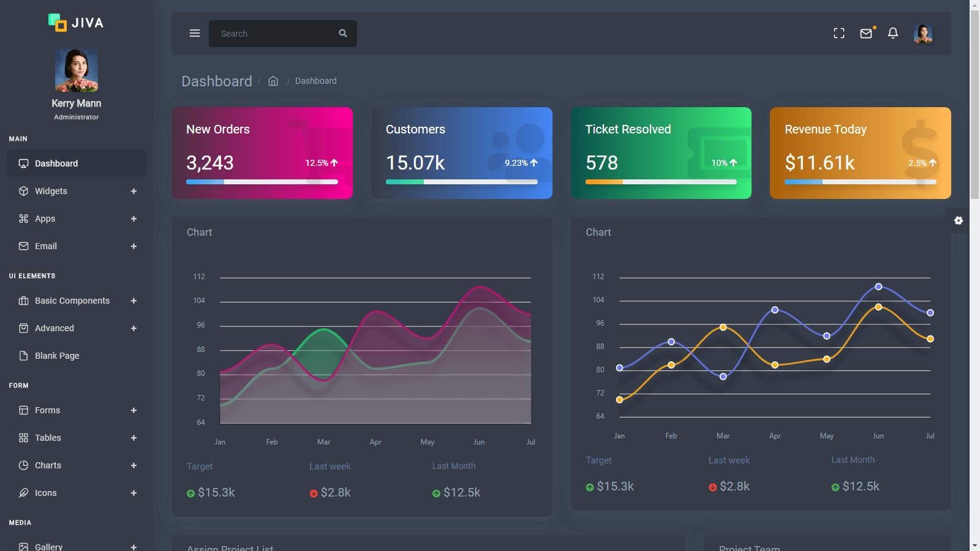The height and width of the screenshot is (551, 980).
Task: Expand the Icons submenu plus
Action: pos(134,493)
